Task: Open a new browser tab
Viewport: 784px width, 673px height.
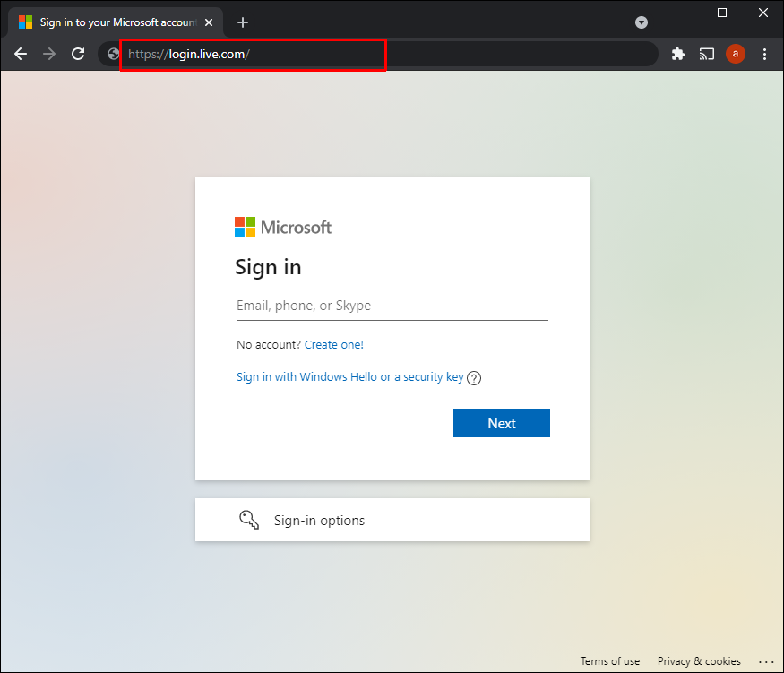Action: pyautogui.click(x=242, y=22)
